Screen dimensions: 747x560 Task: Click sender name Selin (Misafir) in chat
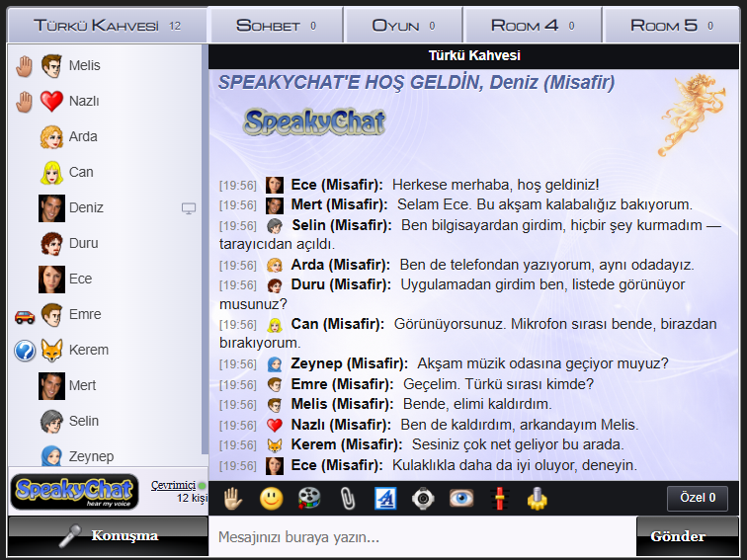point(342,225)
